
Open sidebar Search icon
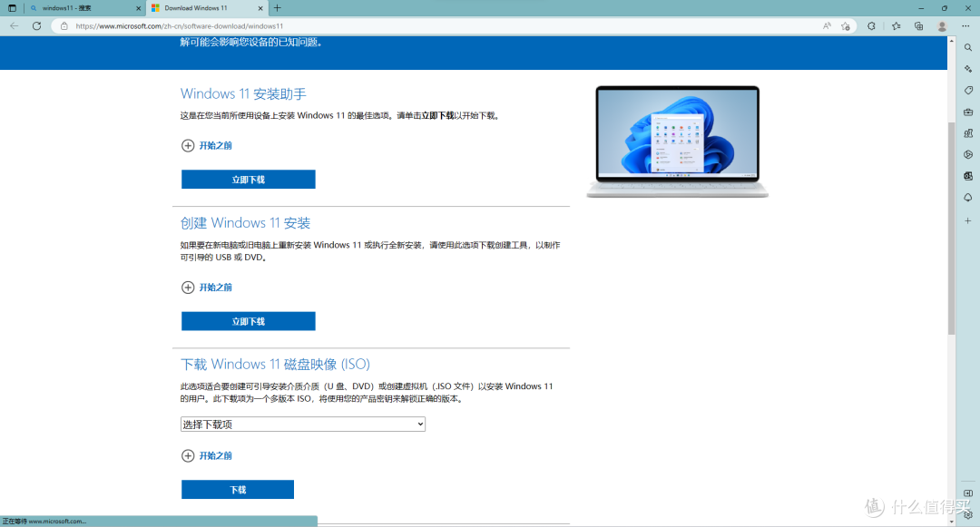pyautogui.click(x=968, y=47)
